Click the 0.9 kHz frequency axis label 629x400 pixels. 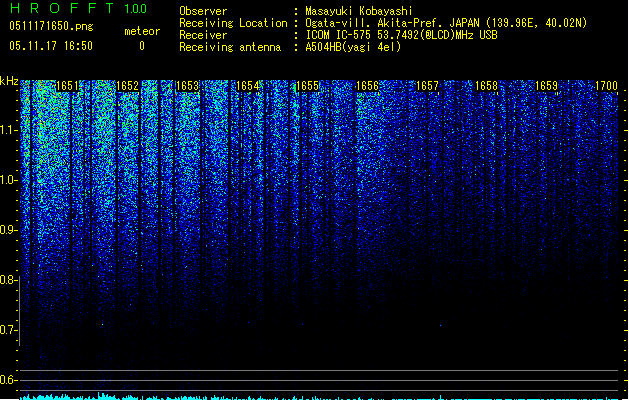point(8,230)
